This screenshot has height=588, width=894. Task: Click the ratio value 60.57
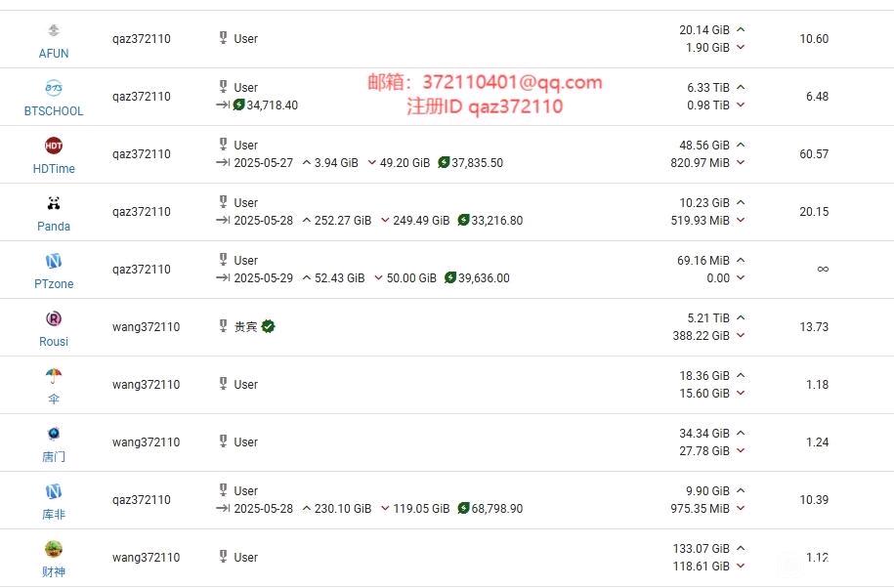[x=813, y=154]
